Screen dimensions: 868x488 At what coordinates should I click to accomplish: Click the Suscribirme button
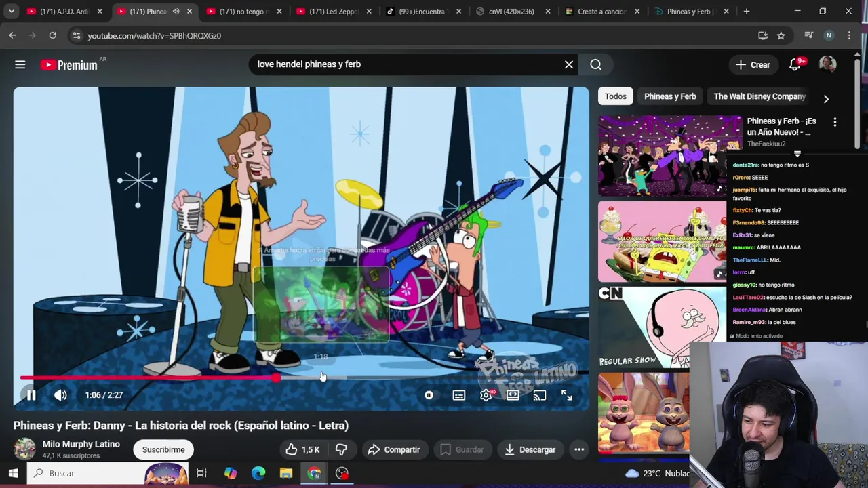tap(163, 449)
